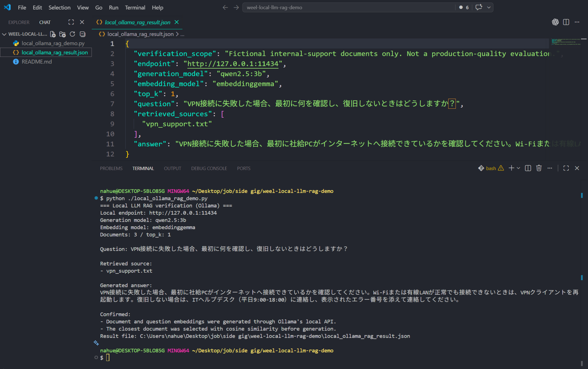Create a new terminal with plus icon
This screenshot has height=369, width=588.
tap(511, 168)
